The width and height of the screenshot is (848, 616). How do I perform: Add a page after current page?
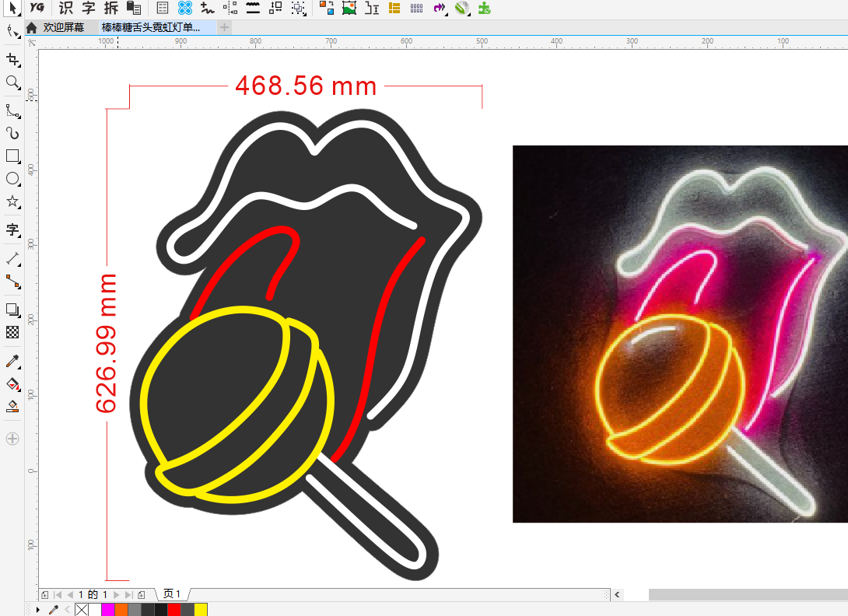(x=141, y=594)
